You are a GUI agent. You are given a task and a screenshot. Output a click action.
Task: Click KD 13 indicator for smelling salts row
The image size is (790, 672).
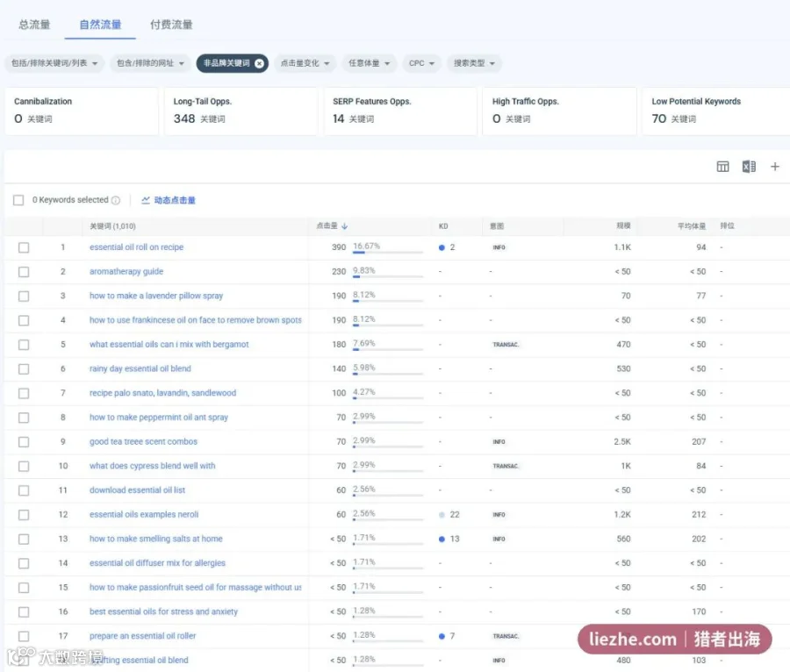449,539
